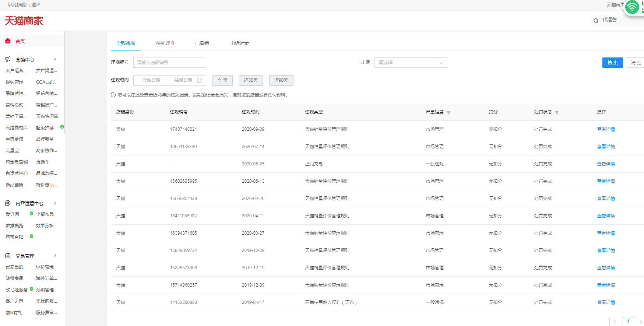This screenshot has height=326, width=644.
Task: Switch to 申诉记录 tab
Action: 240,43
